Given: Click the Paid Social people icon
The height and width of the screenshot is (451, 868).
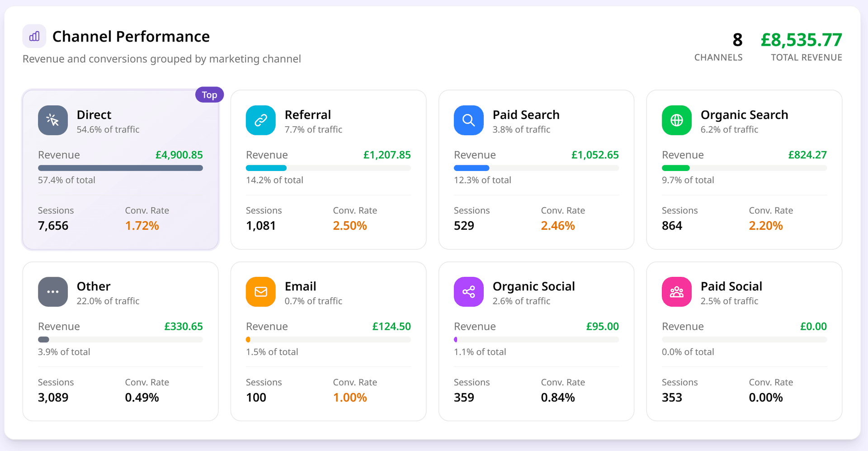Looking at the screenshot, I should [677, 292].
